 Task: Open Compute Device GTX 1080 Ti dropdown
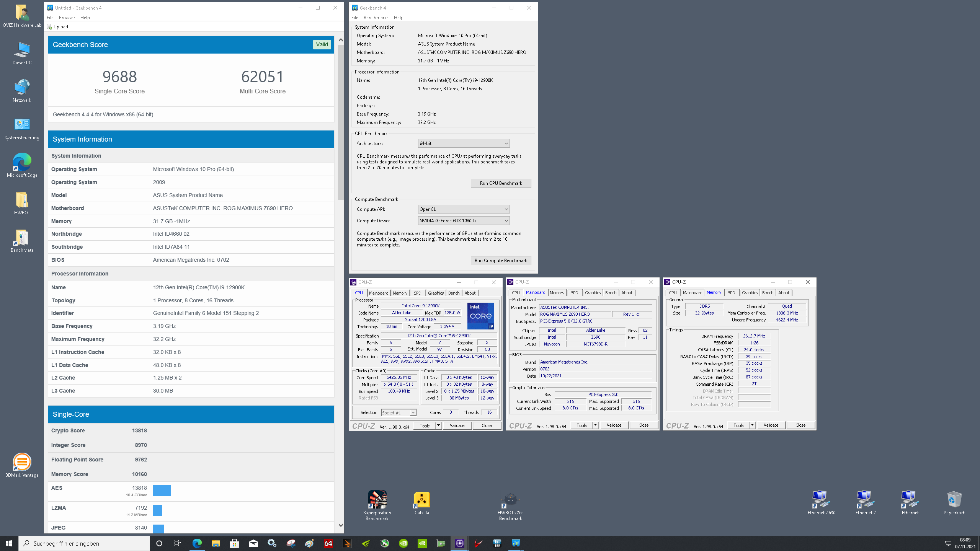(464, 221)
